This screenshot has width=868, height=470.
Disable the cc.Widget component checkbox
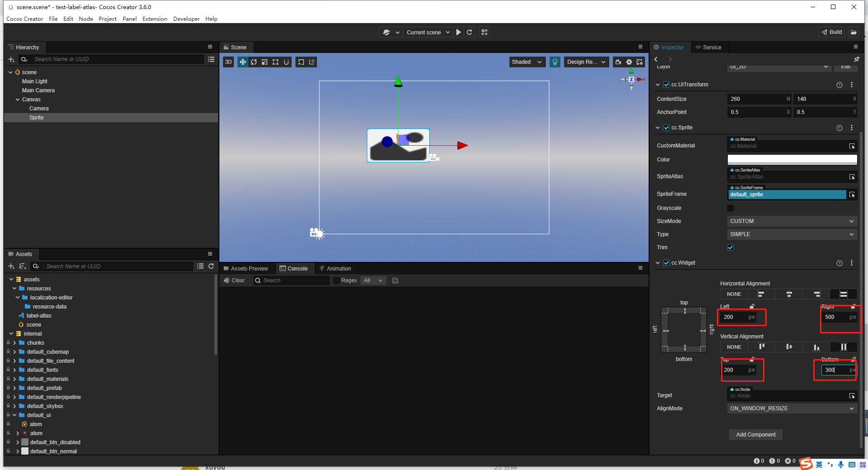(666, 263)
